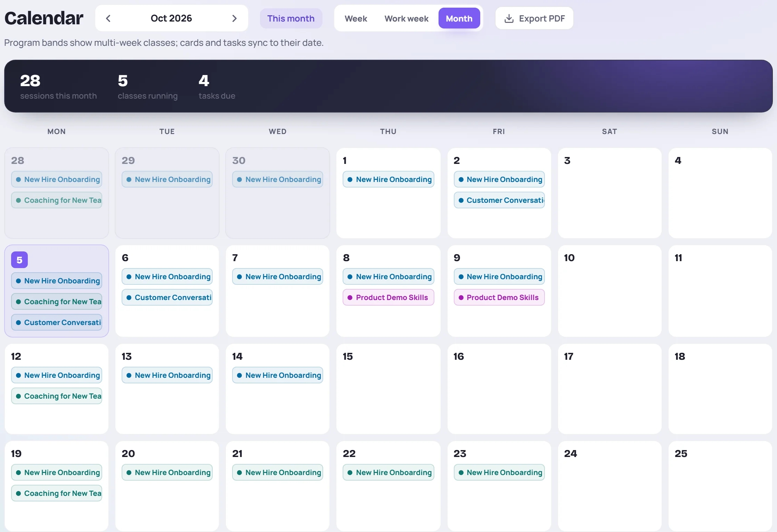Click the Calendar page title
The image size is (777, 532).
(44, 18)
